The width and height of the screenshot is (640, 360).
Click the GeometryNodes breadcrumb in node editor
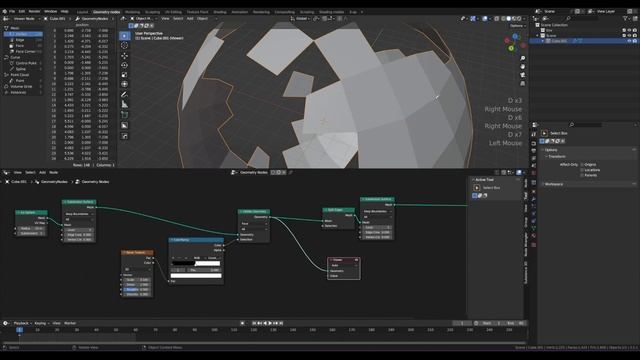click(54, 182)
